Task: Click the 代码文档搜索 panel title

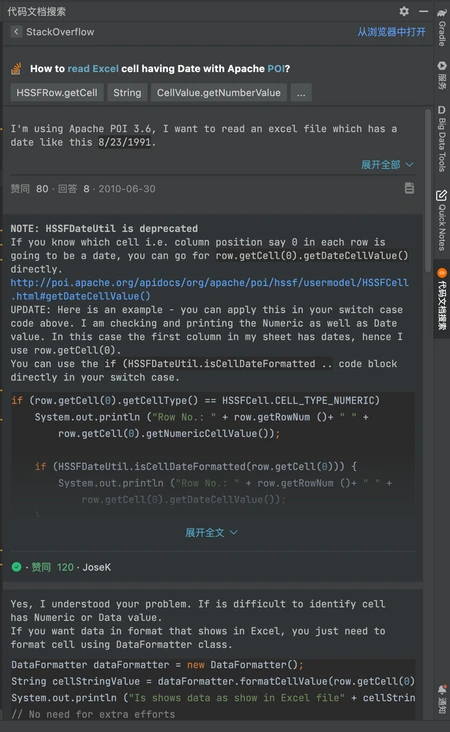Action: coord(36,11)
